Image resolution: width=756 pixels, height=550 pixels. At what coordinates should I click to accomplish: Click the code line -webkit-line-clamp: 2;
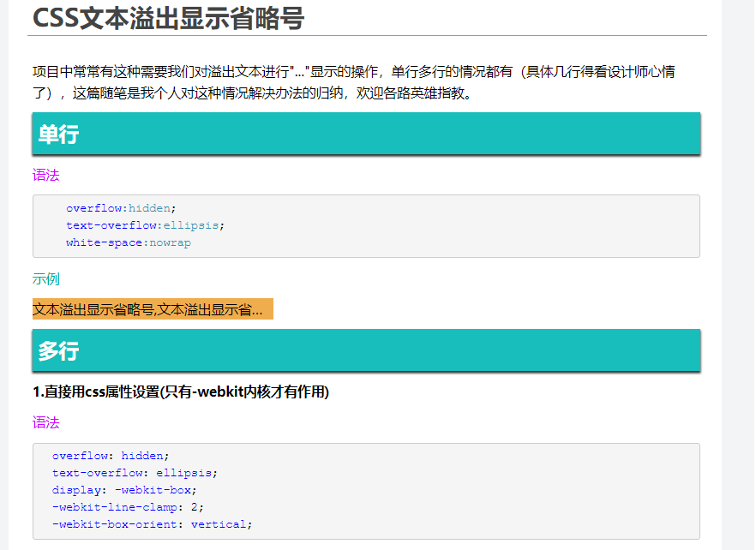point(128,507)
